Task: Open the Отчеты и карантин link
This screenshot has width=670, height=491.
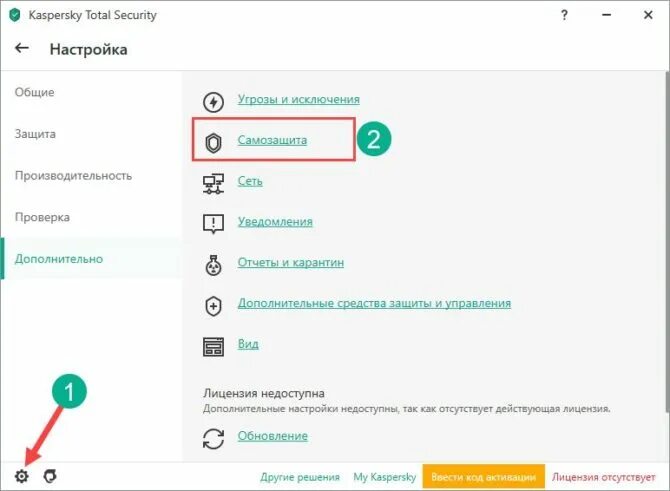Action: point(291,262)
